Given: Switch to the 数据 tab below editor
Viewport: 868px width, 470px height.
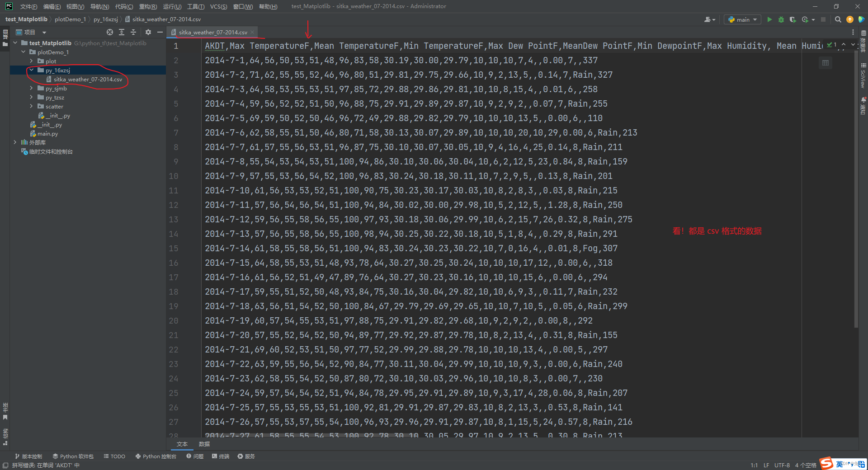Looking at the screenshot, I should pyautogui.click(x=204, y=444).
